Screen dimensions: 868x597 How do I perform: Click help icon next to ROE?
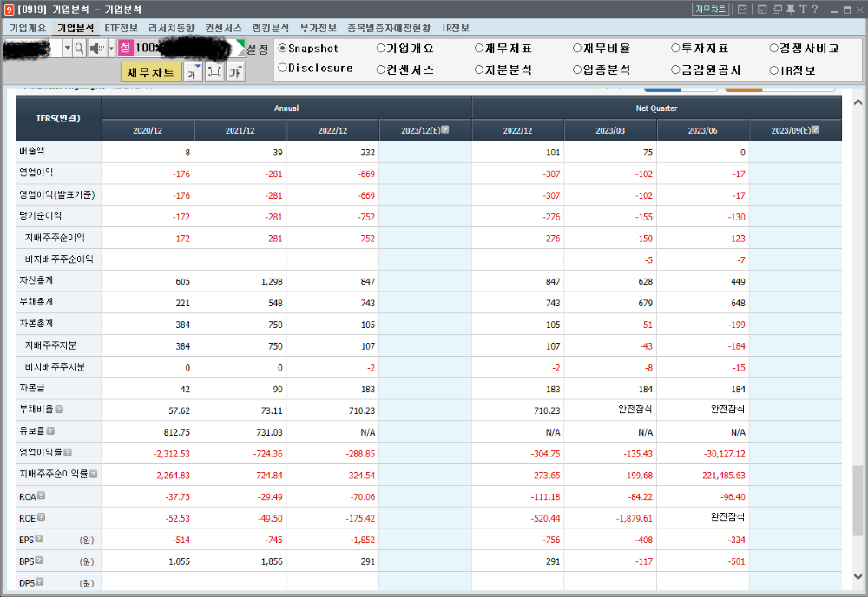[x=41, y=517]
